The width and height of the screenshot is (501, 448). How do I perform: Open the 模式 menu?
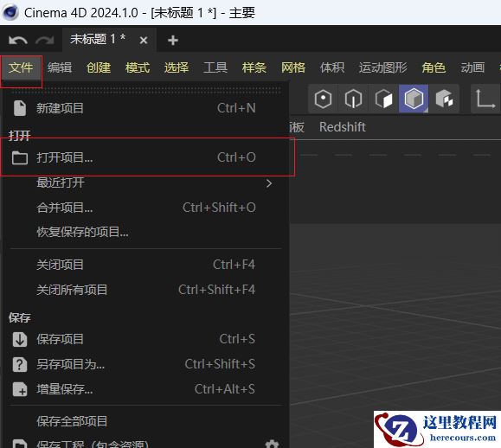click(138, 67)
